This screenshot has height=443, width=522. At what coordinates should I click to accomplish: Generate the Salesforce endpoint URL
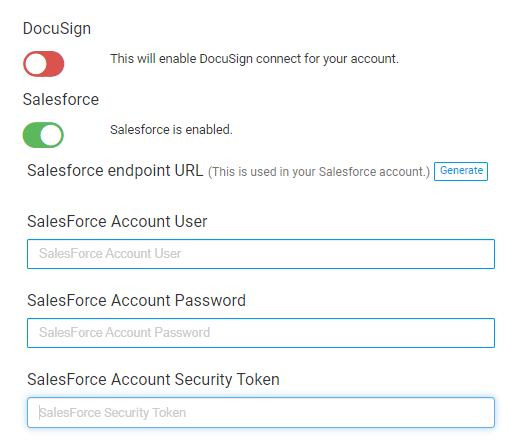(x=461, y=171)
